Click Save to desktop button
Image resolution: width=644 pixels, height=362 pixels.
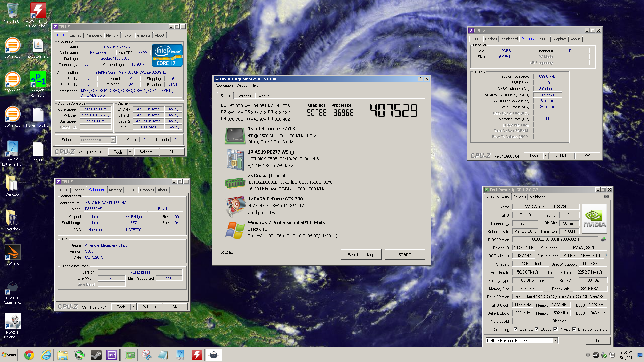pos(361,255)
